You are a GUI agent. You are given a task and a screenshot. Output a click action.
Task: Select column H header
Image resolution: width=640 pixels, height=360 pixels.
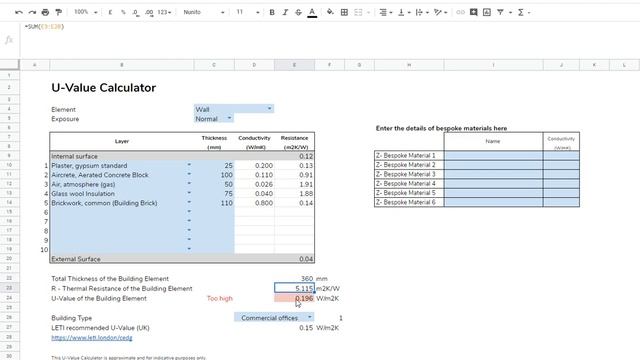[x=409, y=65]
